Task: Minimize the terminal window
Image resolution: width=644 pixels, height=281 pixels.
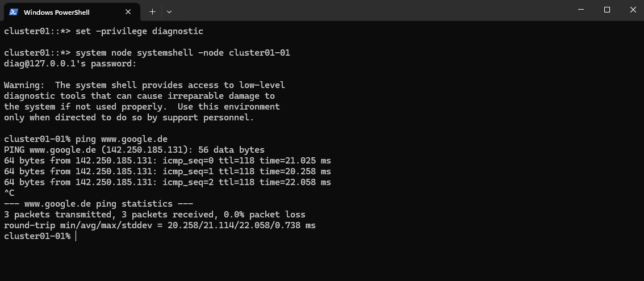Action: 580,10
